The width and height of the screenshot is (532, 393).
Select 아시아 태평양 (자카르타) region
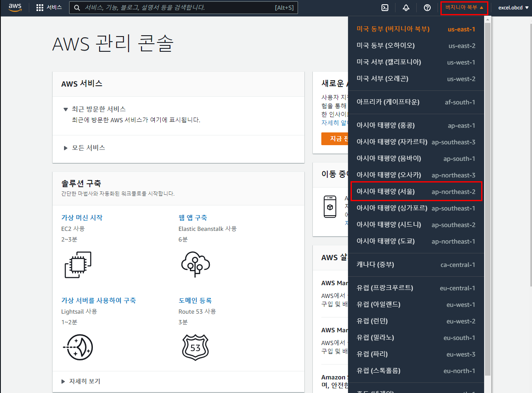pyautogui.click(x=416, y=142)
